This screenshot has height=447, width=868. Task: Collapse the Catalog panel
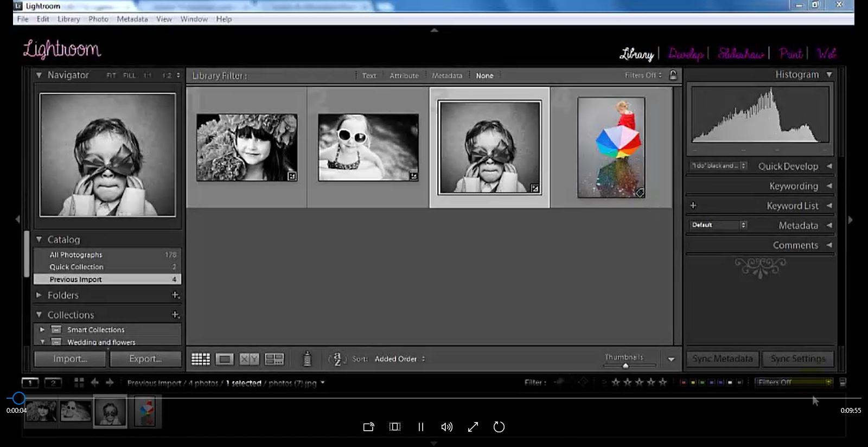39,239
